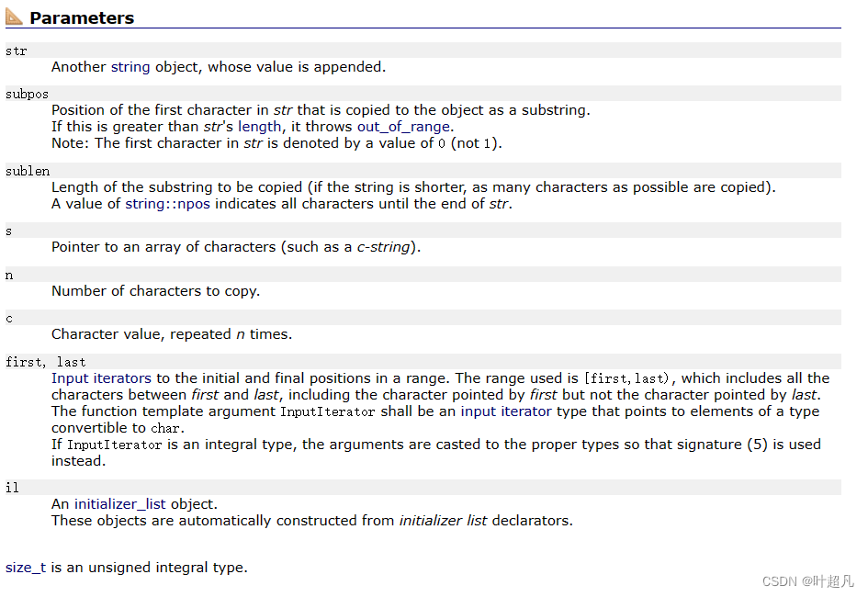
Task: Click the "sublen" parameter name
Action: (x=28, y=171)
